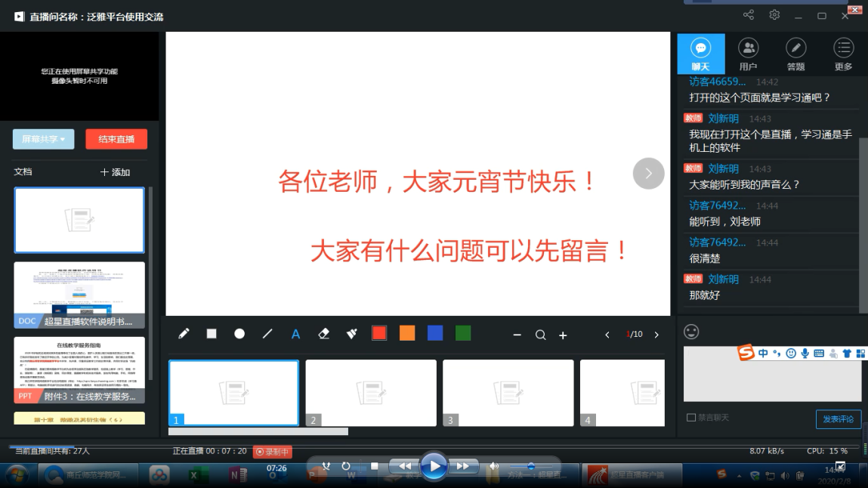Select the rectangle shape tool
The image size is (868, 488).
coord(212,334)
